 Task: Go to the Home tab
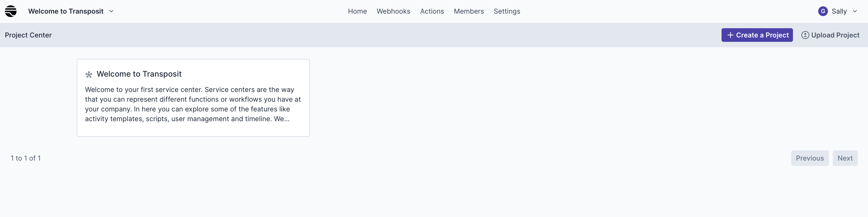(357, 11)
